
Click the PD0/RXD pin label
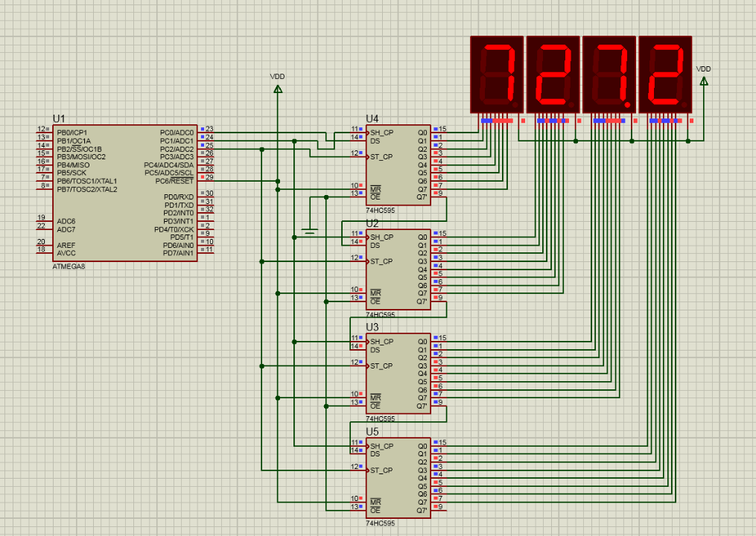tap(179, 197)
